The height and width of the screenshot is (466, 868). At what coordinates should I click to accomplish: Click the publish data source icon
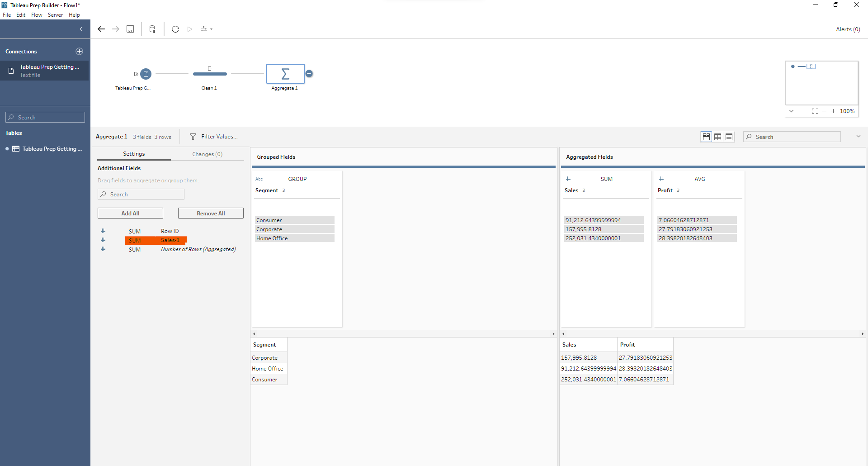(152, 29)
